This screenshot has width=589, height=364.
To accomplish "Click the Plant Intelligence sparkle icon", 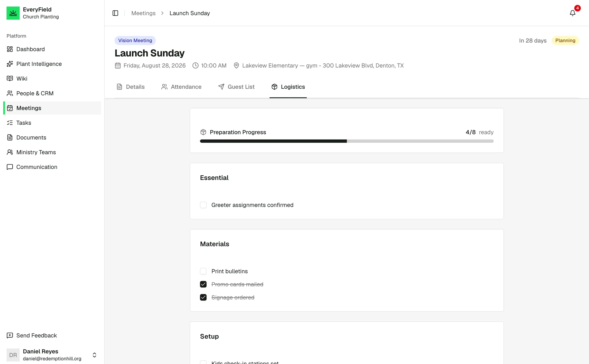I will (x=10, y=64).
